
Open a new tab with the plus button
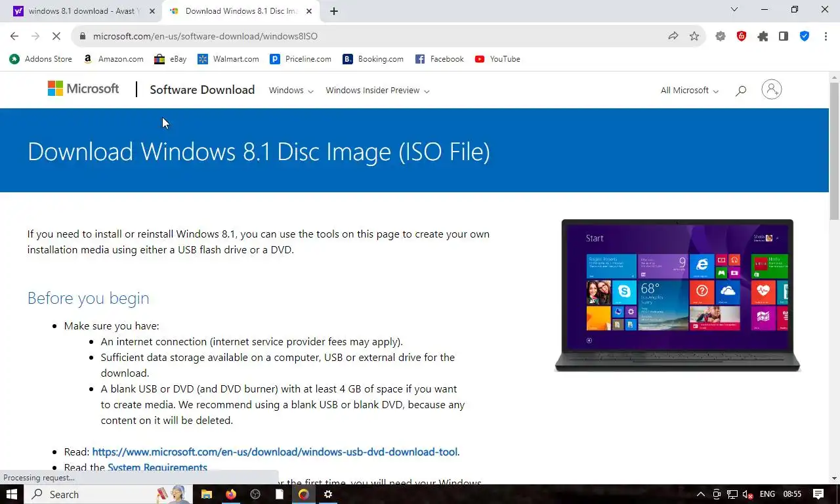tap(334, 11)
